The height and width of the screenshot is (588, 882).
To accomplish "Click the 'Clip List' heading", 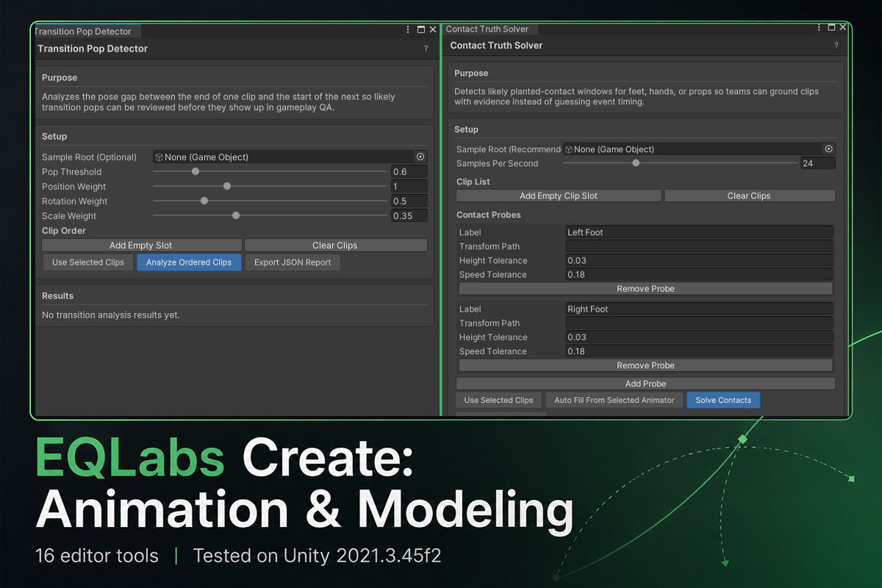I will (x=473, y=182).
